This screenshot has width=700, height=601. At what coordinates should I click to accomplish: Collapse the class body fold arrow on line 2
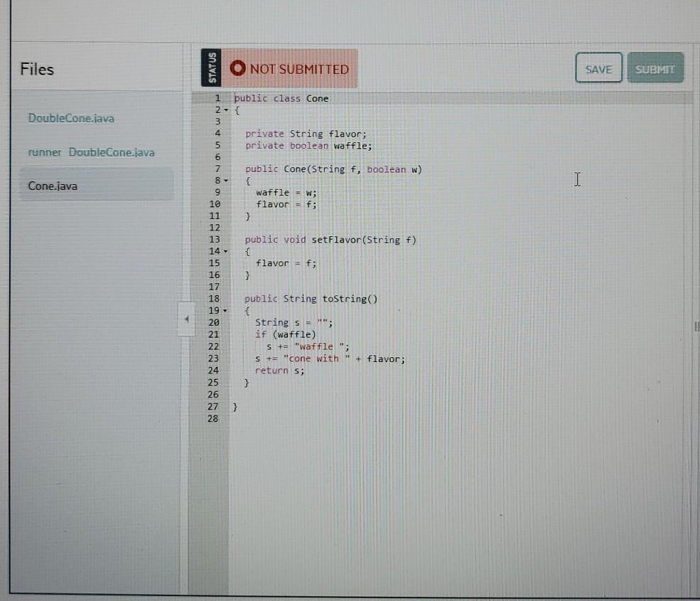[224, 110]
